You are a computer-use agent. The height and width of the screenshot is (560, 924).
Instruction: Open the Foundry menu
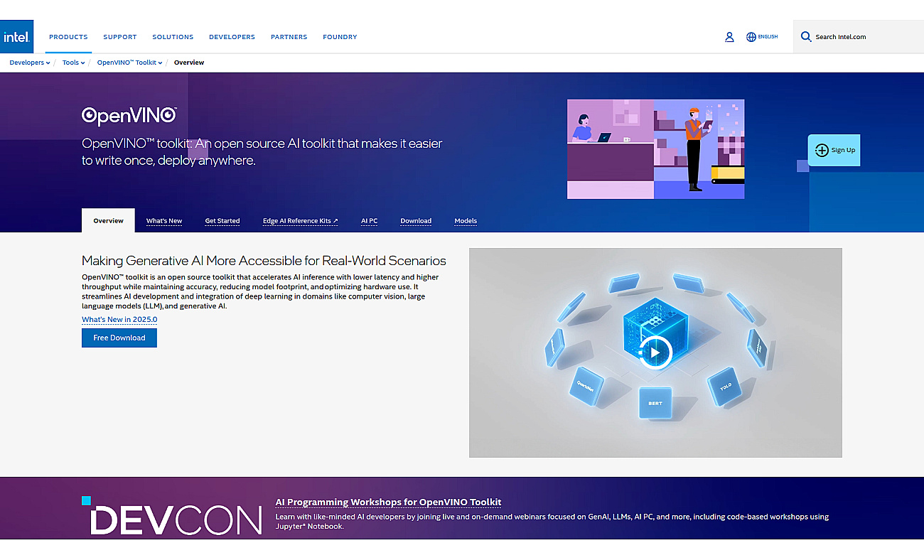pos(340,37)
